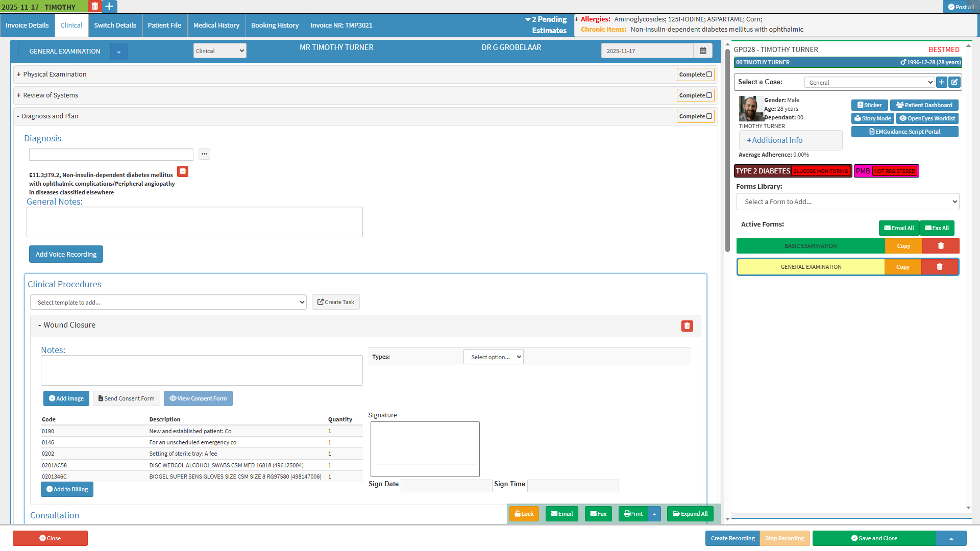The width and height of the screenshot is (980, 551).
Task: Tick the Diagnosis and Plan Complete checkbox
Action: [709, 116]
